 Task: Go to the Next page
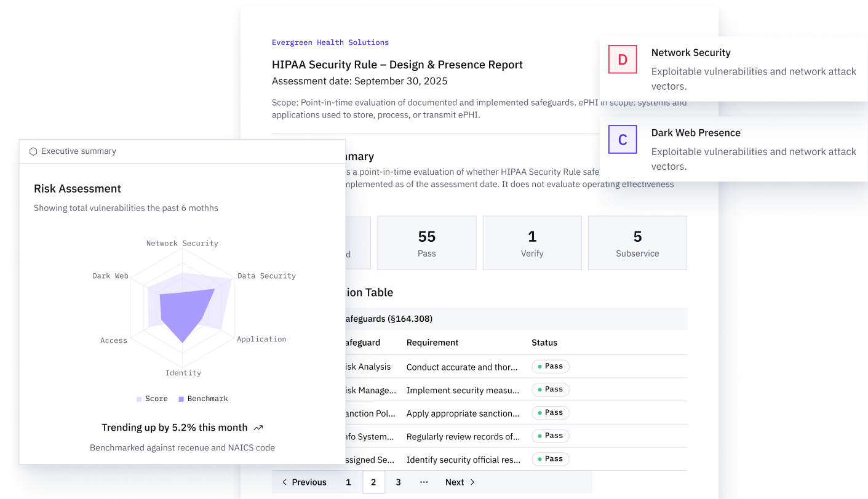(460, 482)
